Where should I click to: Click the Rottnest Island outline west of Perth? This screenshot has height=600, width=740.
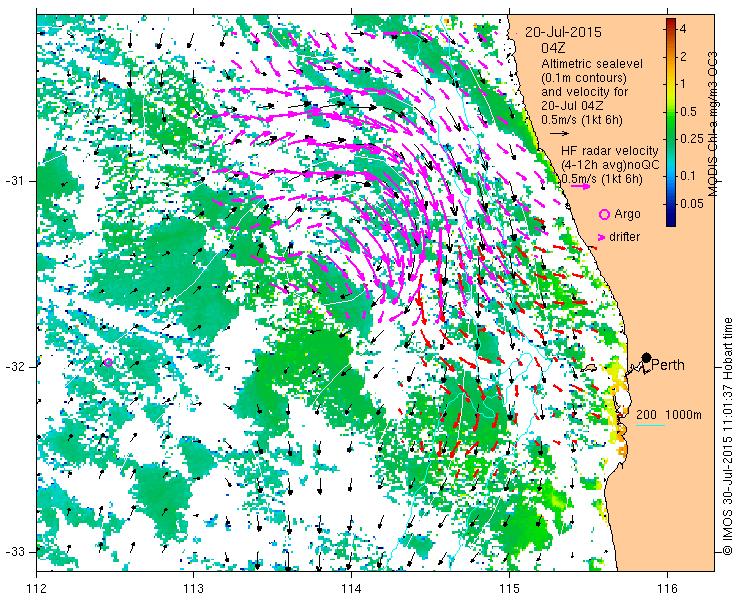[589, 368]
